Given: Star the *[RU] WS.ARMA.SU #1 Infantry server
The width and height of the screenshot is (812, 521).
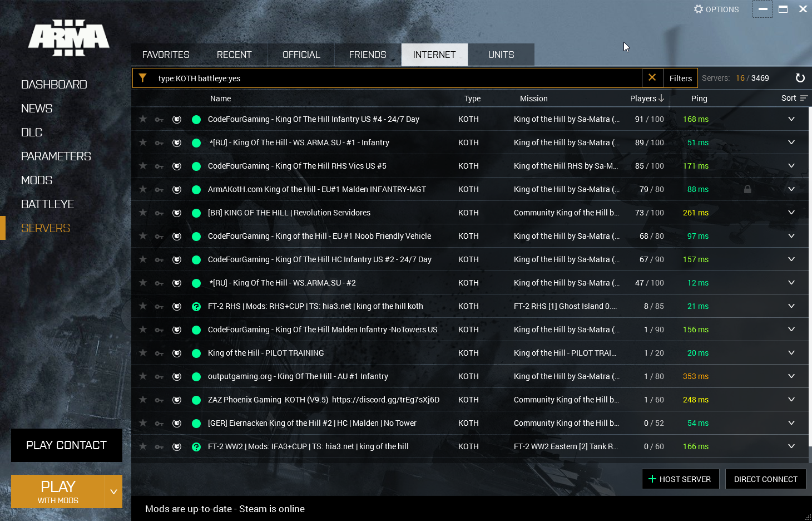Looking at the screenshot, I should tap(143, 142).
